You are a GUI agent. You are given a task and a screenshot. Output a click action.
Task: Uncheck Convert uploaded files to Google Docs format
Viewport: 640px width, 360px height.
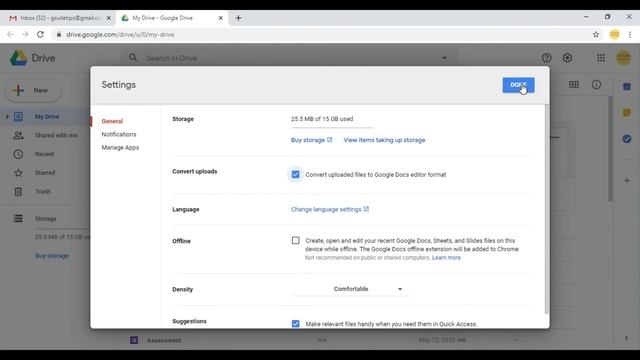click(295, 175)
